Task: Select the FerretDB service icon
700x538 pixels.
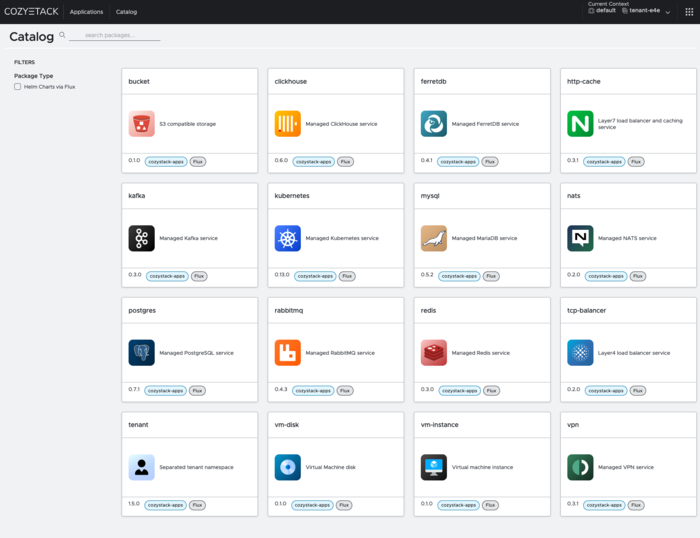Action: [x=433, y=124]
